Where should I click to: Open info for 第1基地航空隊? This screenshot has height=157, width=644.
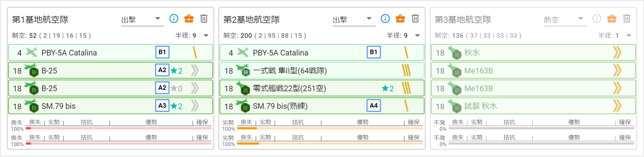174,18
